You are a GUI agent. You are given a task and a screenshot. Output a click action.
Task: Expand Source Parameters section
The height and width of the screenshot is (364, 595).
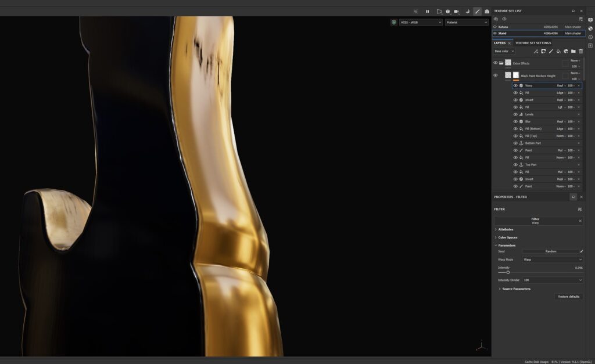[514, 289]
